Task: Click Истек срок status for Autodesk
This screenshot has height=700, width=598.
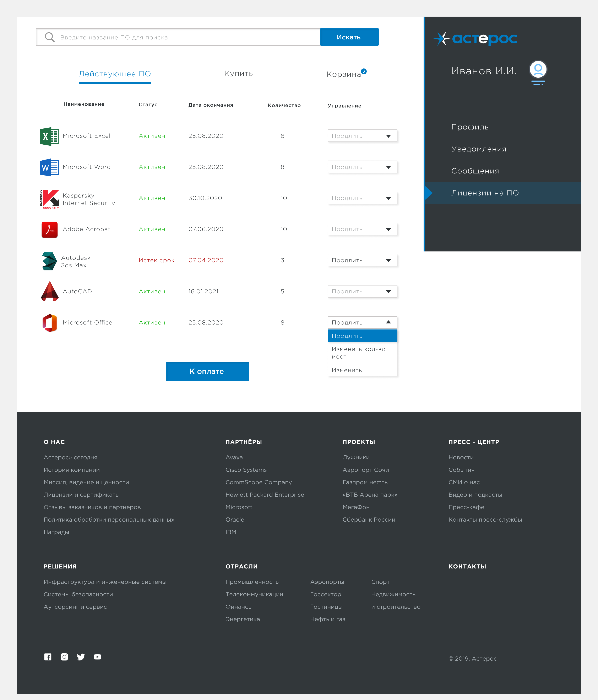Action: (157, 260)
